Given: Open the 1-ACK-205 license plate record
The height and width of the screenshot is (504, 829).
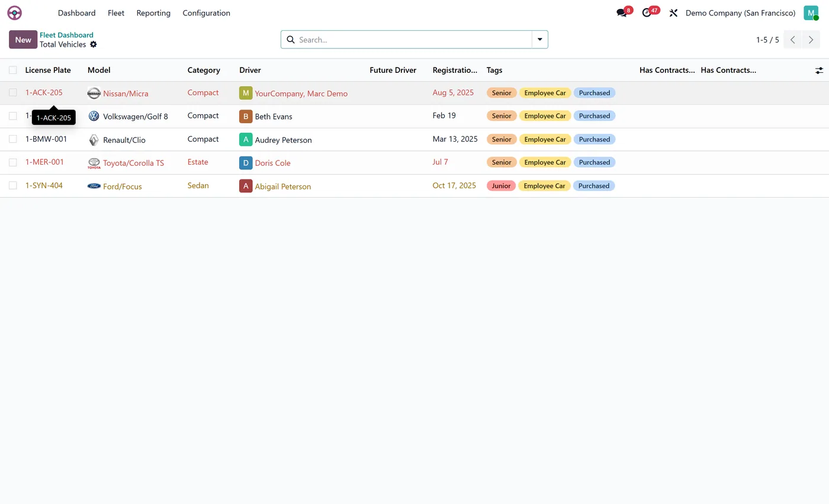Looking at the screenshot, I should pos(44,92).
